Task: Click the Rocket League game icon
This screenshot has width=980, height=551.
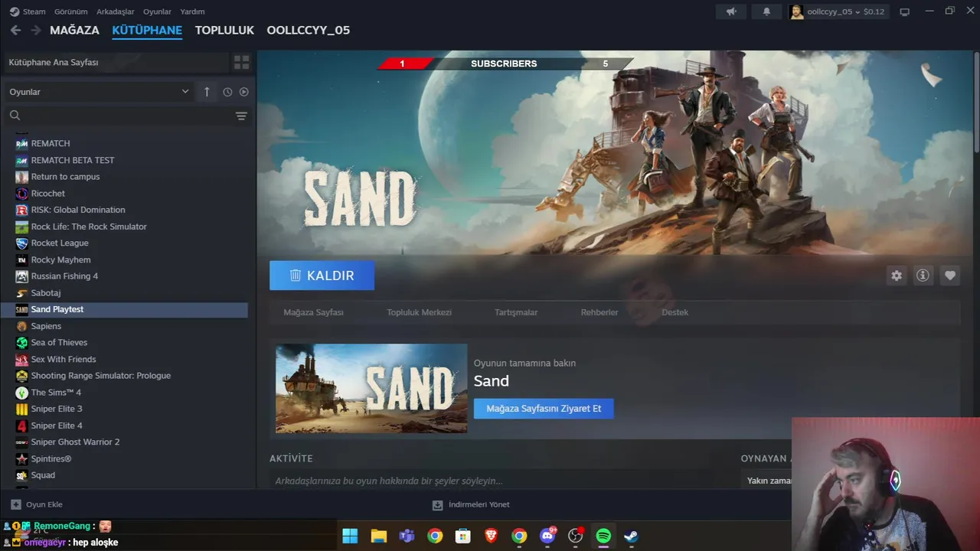Action: point(22,243)
